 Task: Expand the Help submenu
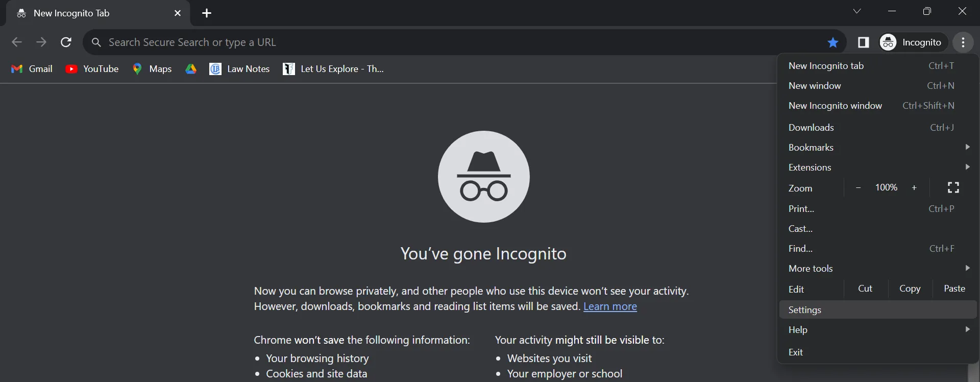point(878,329)
